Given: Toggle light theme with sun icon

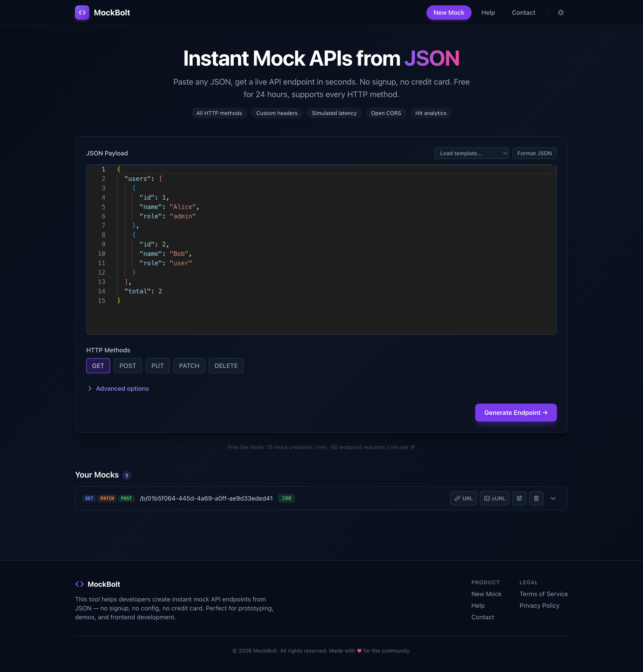Looking at the screenshot, I should (560, 13).
